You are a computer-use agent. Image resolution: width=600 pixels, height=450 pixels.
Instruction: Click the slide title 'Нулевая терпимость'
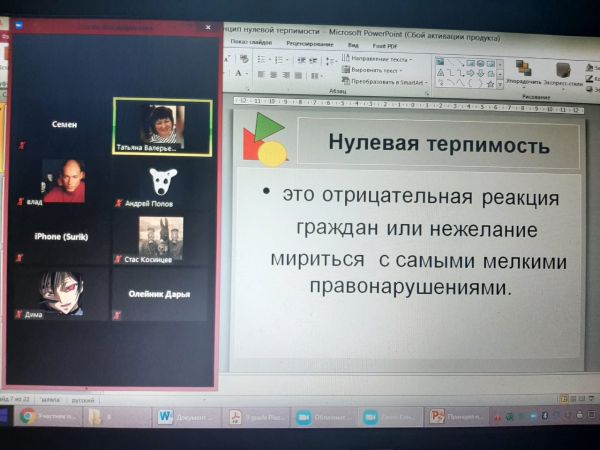439,146
